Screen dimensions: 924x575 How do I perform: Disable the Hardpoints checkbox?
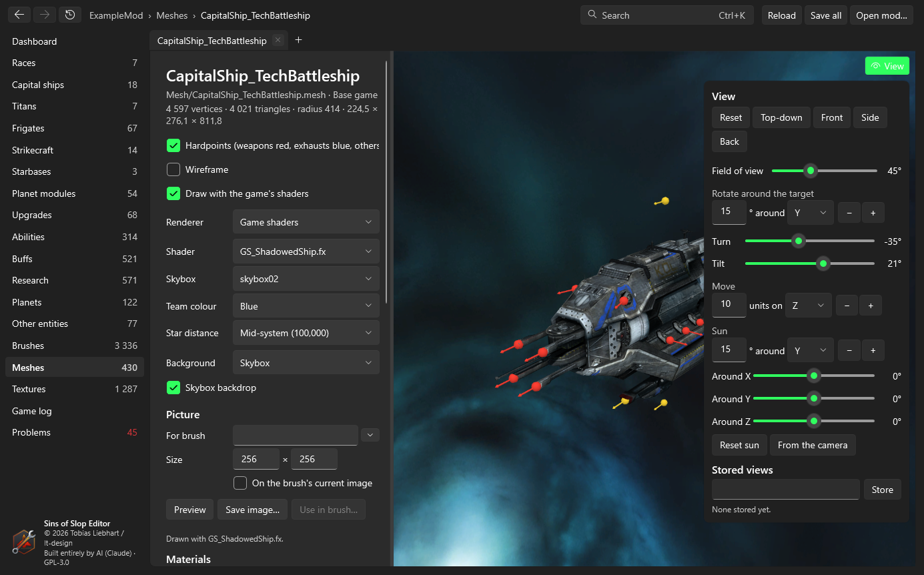point(173,145)
